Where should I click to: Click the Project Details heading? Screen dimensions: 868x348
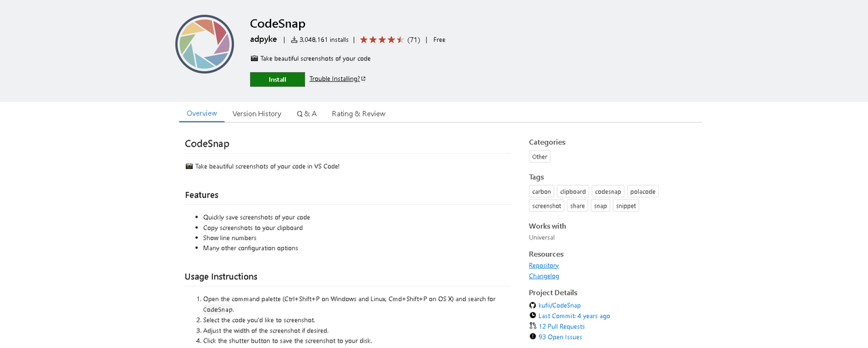(x=553, y=293)
